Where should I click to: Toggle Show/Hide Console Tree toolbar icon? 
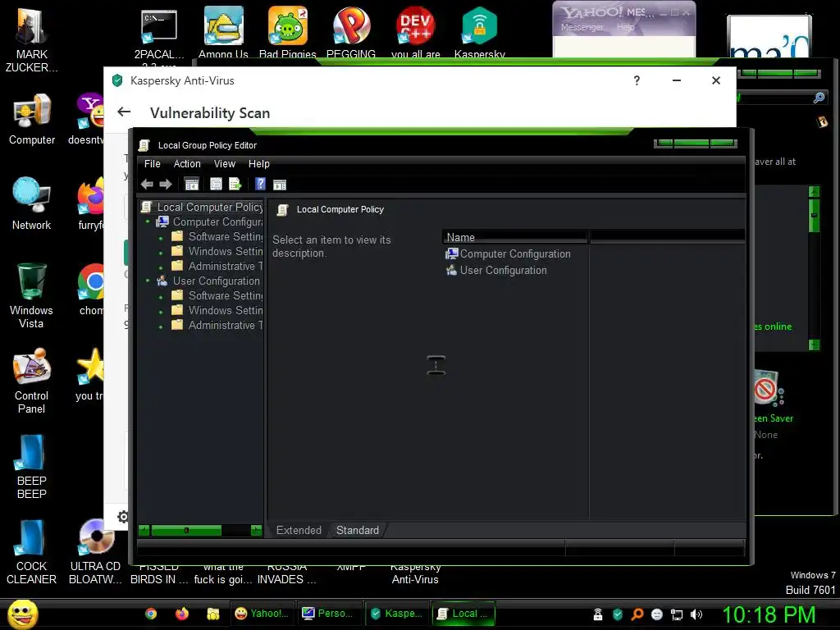pyautogui.click(x=191, y=185)
